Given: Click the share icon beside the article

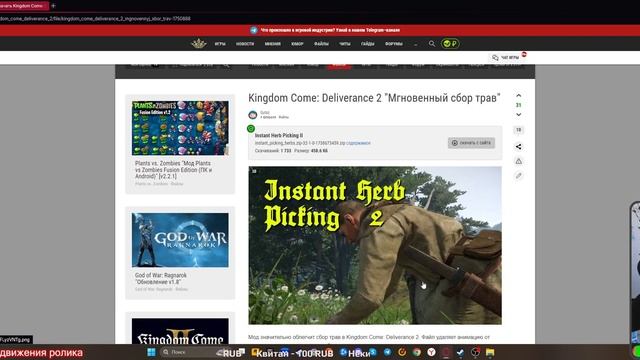Looking at the screenshot, I should click(x=518, y=147).
